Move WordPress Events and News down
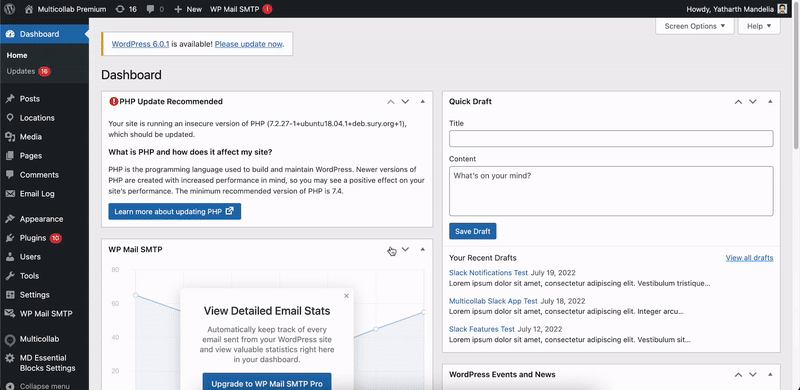 click(753, 375)
